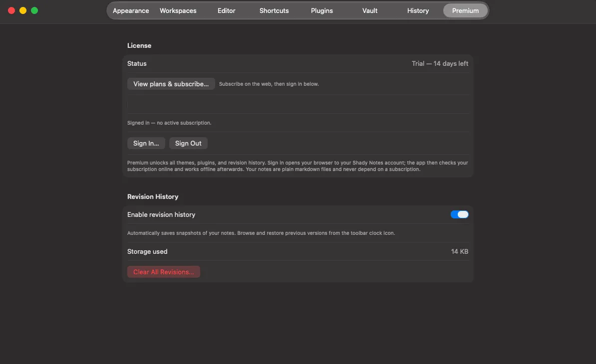This screenshot has width=596, height=364.
Task: Close the window with the red button
Action: [x=11, y=10]
